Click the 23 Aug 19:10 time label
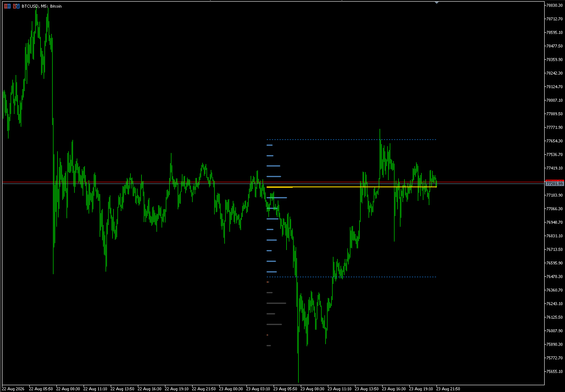The image size is (565, 392). [x=421, y=389]
